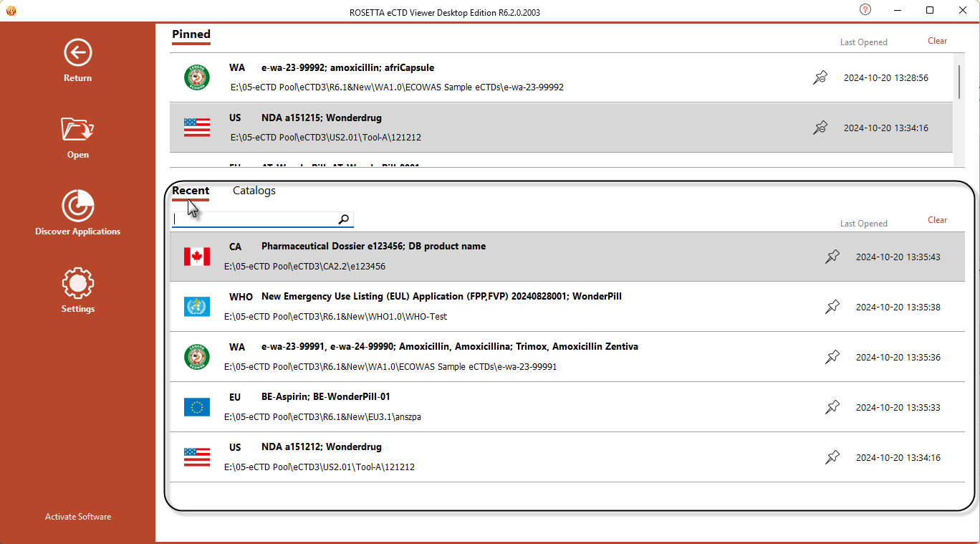
Task: Click the US flag in Pinned list
Action: (197, 128)
